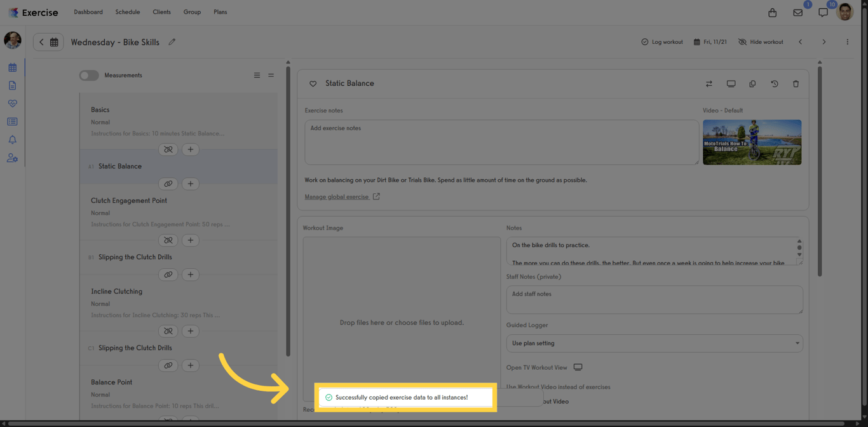Image resolution: width=868 pixels, height=427 pixels.
Task: Copy exercise data to all instances icon
Action: point(752,84)
